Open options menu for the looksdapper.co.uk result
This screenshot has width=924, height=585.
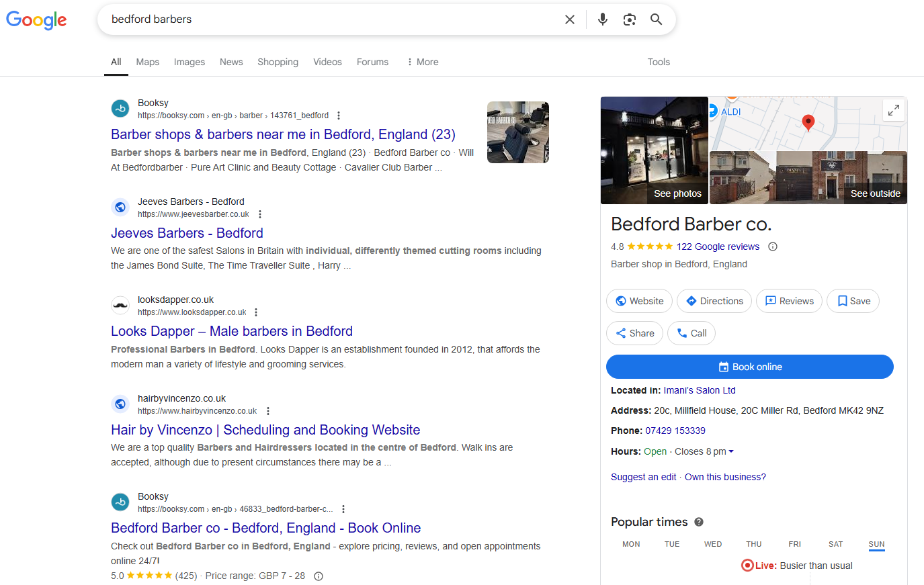(256, 312)
